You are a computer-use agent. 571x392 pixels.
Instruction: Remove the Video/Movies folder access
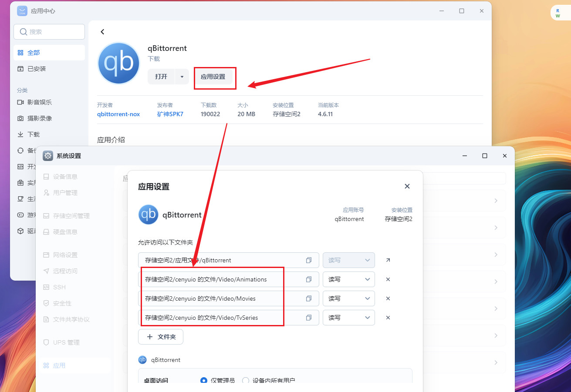tap(388, 298)
